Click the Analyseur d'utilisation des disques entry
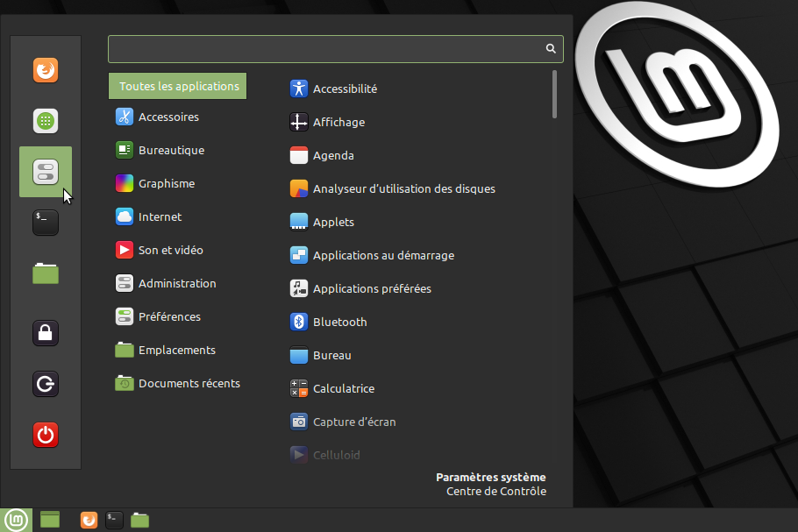The height and width of the screenshot is (532, 798). (403, 188)
